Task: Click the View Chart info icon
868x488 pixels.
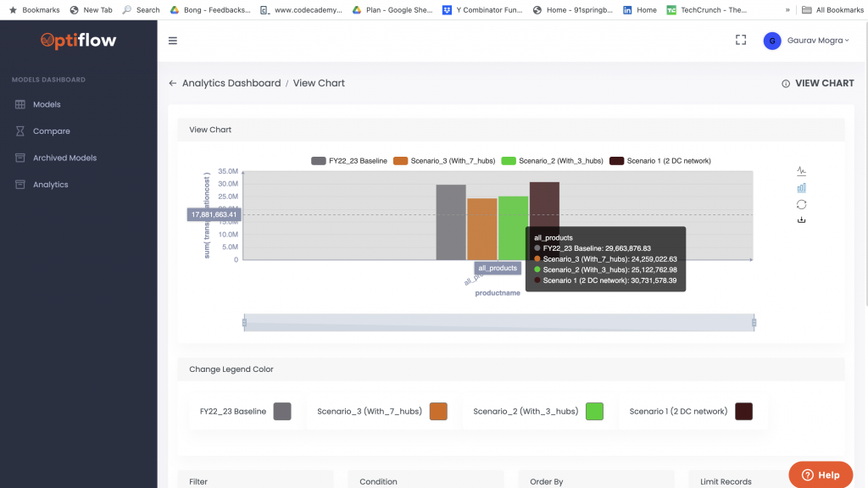Action: tap(787, 82)
